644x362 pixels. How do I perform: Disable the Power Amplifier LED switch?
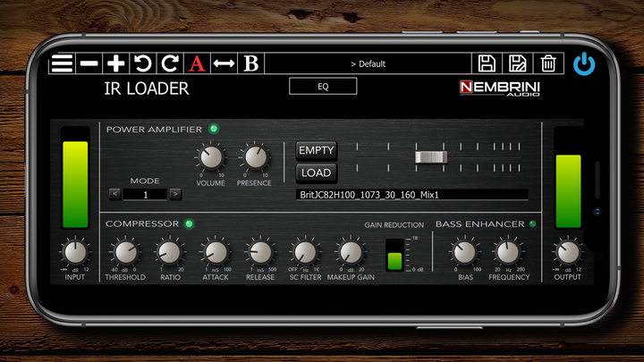coord(214,130)
